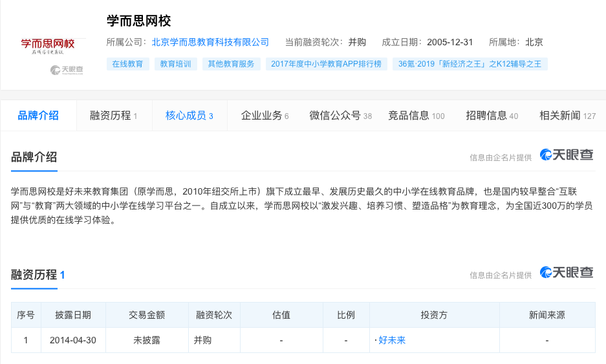This screenshot has height=364, width=606.
Task: Switch to the 品牌介绍 tab
Action: pyautogui.click(x=38, y=116)
